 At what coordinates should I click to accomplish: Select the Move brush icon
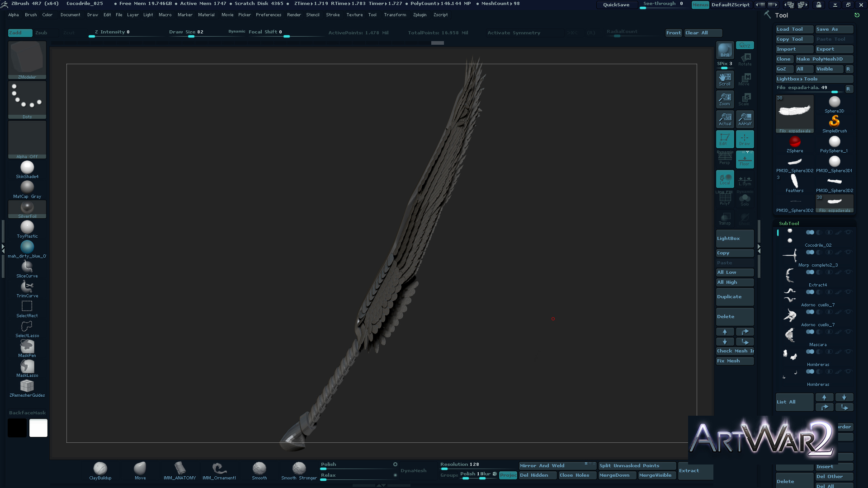click(x=140, y=469)
